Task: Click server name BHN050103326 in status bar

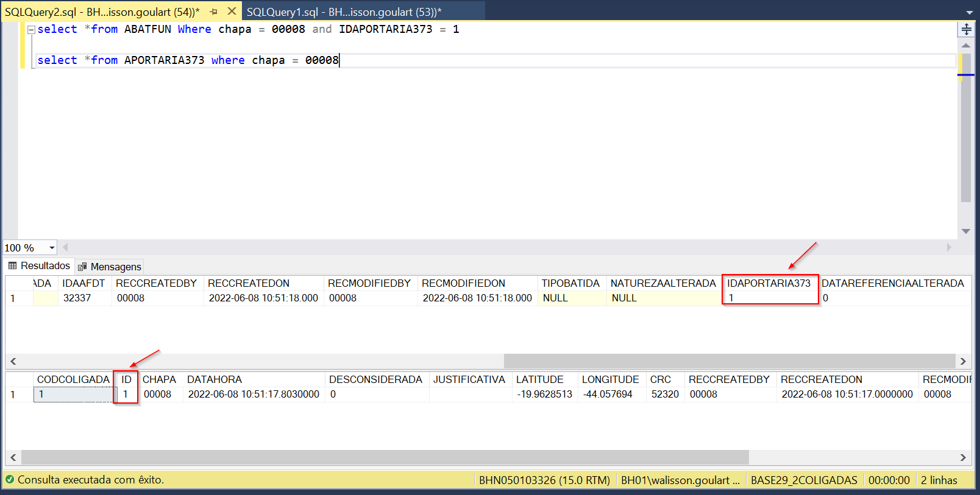Action: click(x=544, y=480)
